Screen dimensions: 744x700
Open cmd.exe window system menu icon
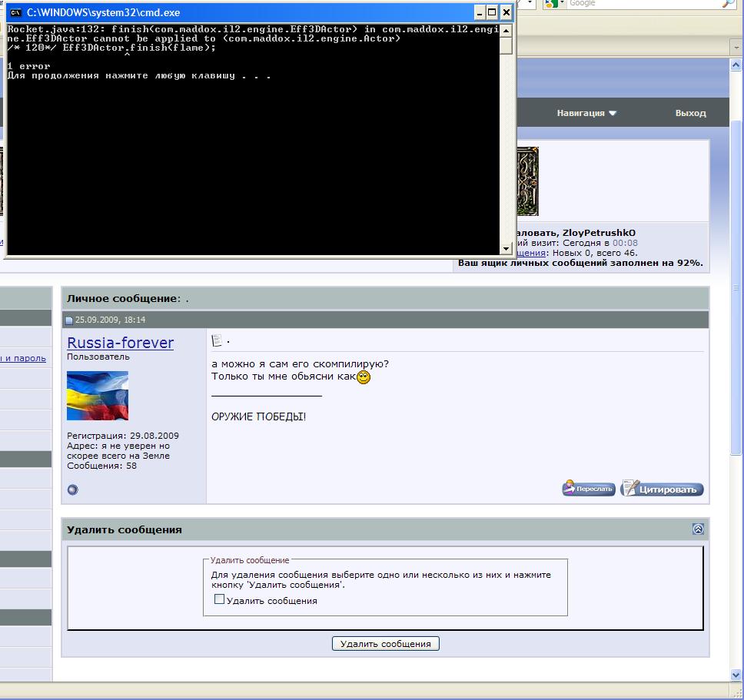pos(15,13)
